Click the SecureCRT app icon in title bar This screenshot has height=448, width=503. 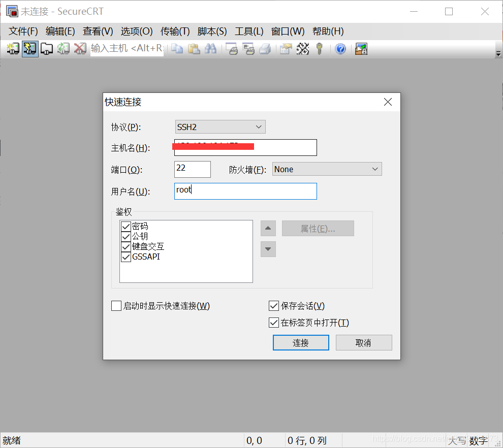point(12,11)
